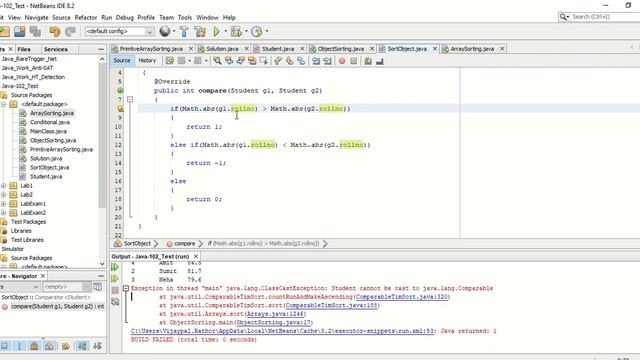Click the Profile Project icon
The image size is (640, 360).
[x=256, y=31]
